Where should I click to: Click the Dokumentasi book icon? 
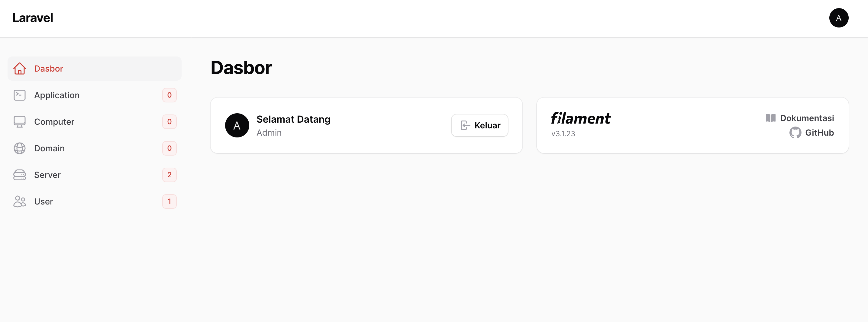click(x=770, y=118)
